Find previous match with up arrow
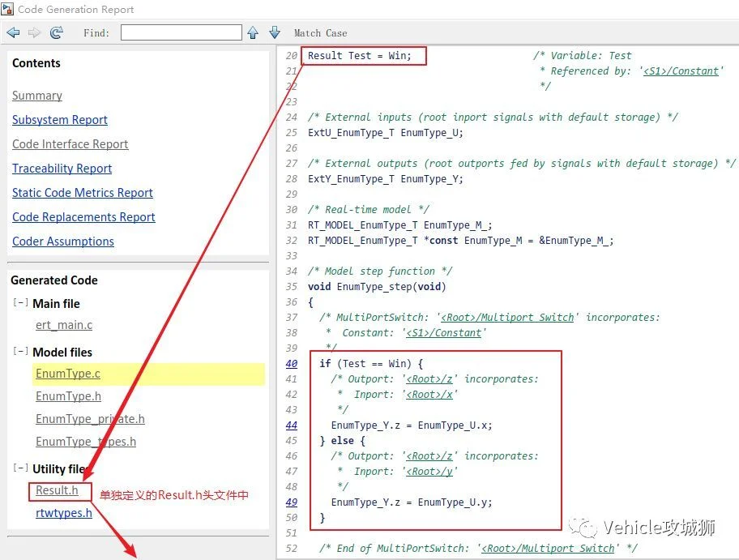Screen dimensions: 739x560 pos(253,32)
